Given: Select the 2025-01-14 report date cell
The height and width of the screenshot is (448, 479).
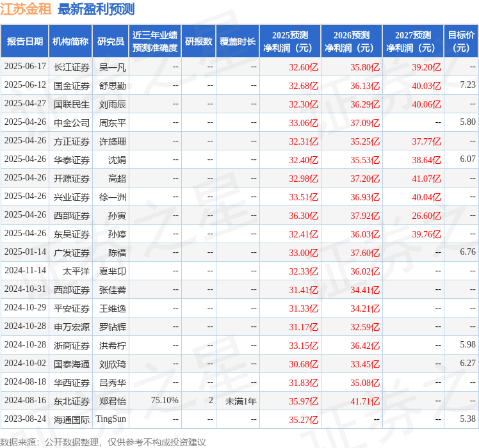Looking at the screenshot, I should (25, 253).
